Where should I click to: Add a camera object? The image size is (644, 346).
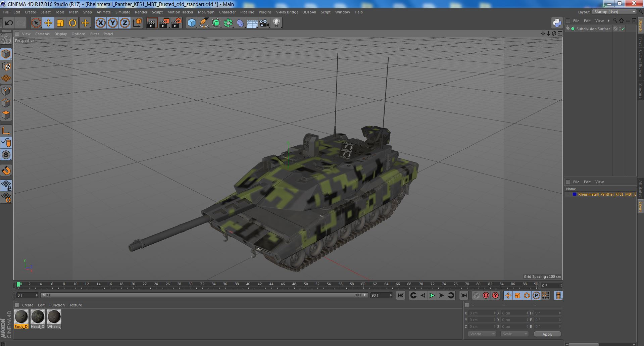click(x=264, y=23)
